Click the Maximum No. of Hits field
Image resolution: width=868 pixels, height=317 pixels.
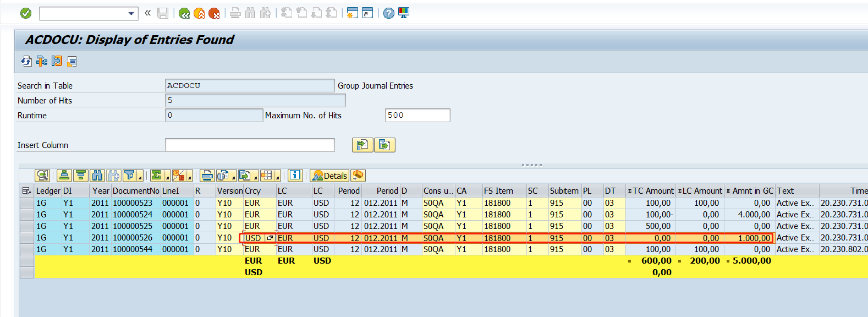(417, 116)
